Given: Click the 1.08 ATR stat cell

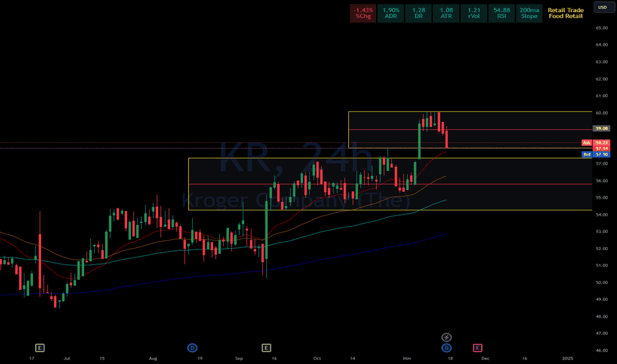Looking at the screenshot, I should pos(446,13).
